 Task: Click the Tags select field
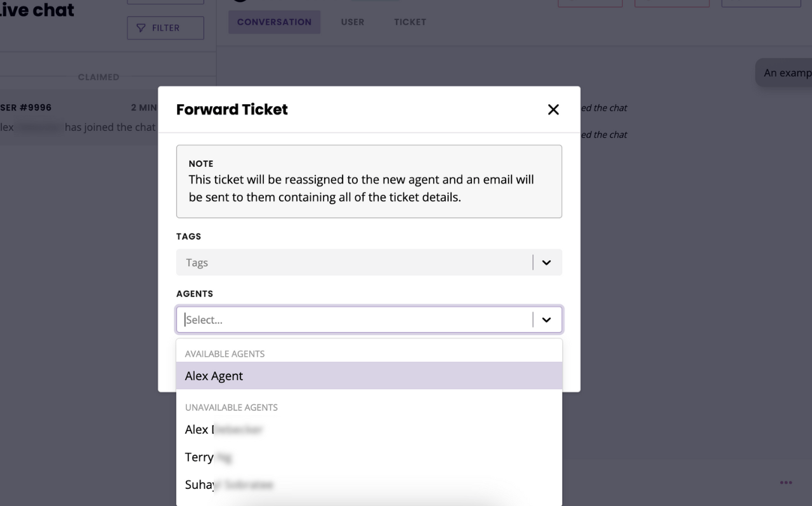pyautogui.click(x=355, y=262)
